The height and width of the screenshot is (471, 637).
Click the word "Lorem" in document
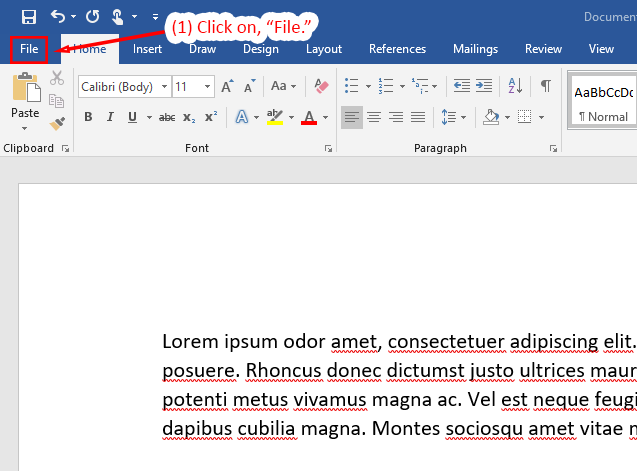(190, 341)
